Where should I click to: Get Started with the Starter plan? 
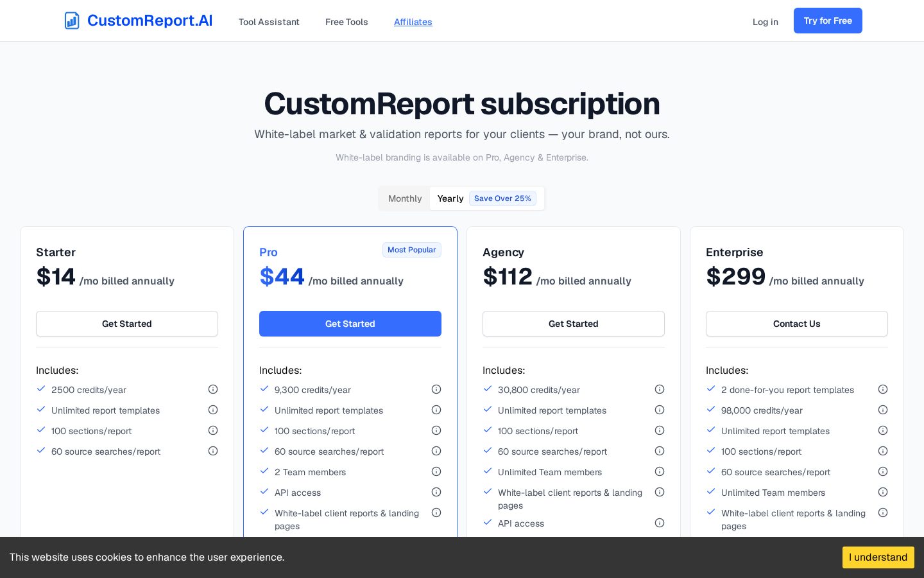point(127,324)
